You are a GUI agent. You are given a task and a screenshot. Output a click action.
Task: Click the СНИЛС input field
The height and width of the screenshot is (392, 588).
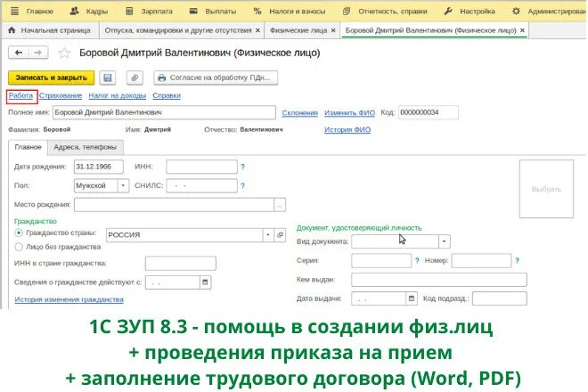201,185
